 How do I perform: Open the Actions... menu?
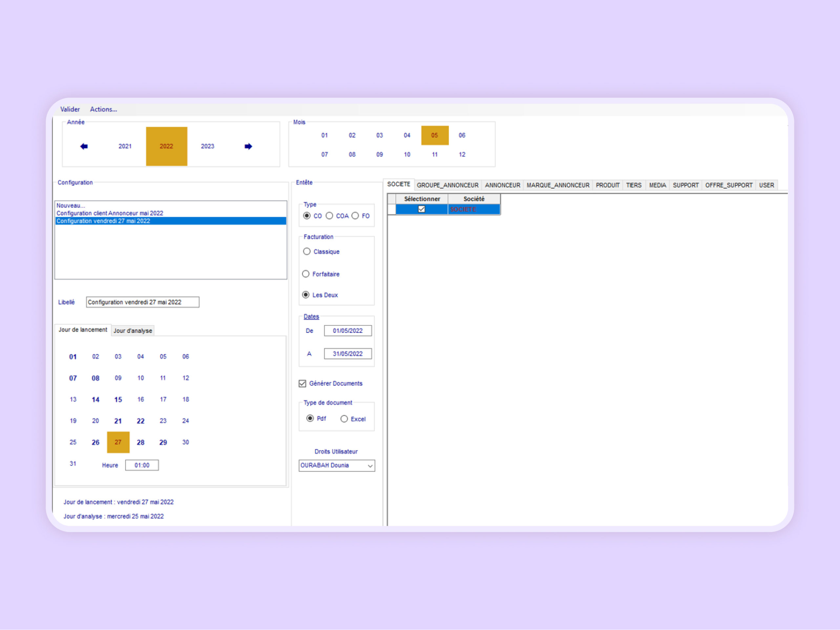click(103, 109)
